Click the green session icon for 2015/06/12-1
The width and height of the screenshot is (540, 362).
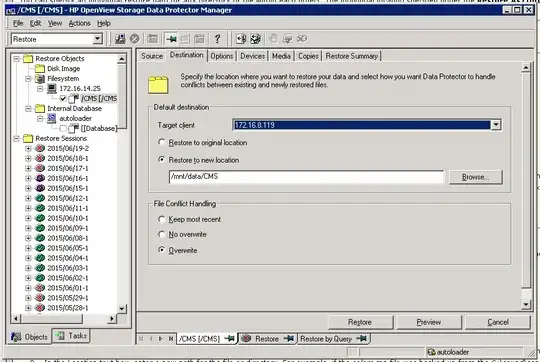[x=40, y=198]
